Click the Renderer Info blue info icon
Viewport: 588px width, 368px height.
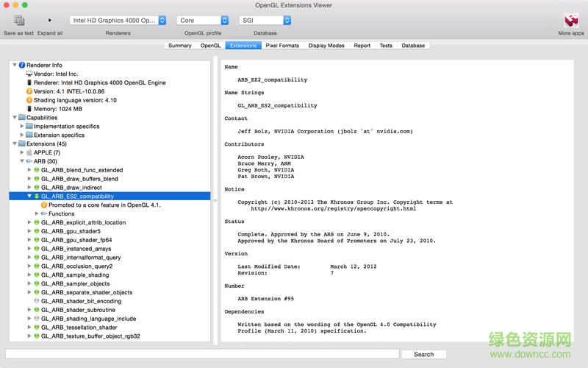click(x=22, y=65)
